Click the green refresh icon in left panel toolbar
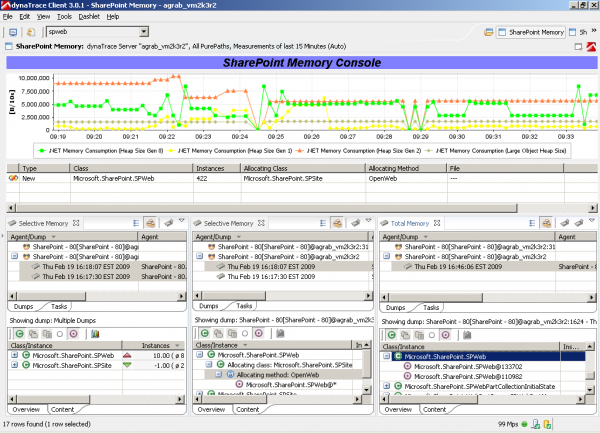 [x=20, y=334]
